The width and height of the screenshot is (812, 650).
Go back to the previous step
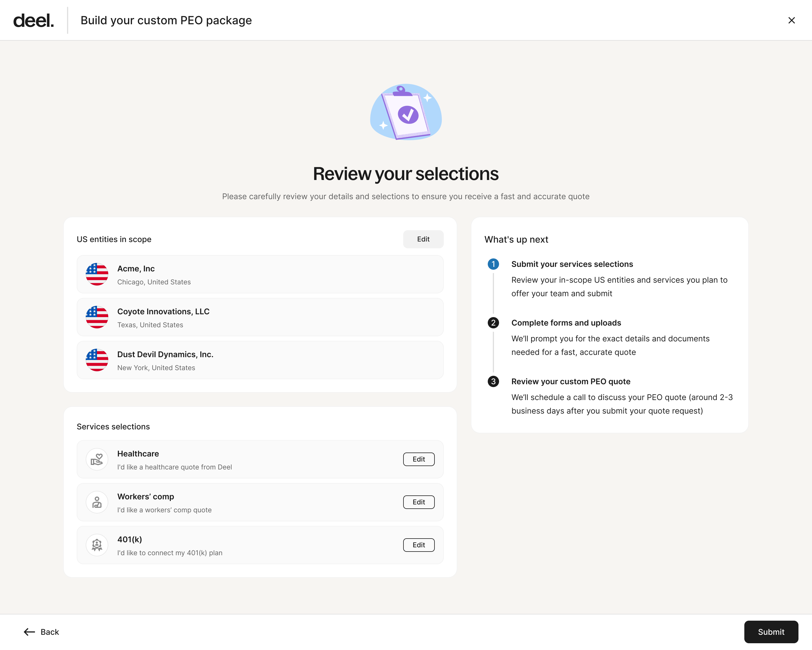coord(41,632)
